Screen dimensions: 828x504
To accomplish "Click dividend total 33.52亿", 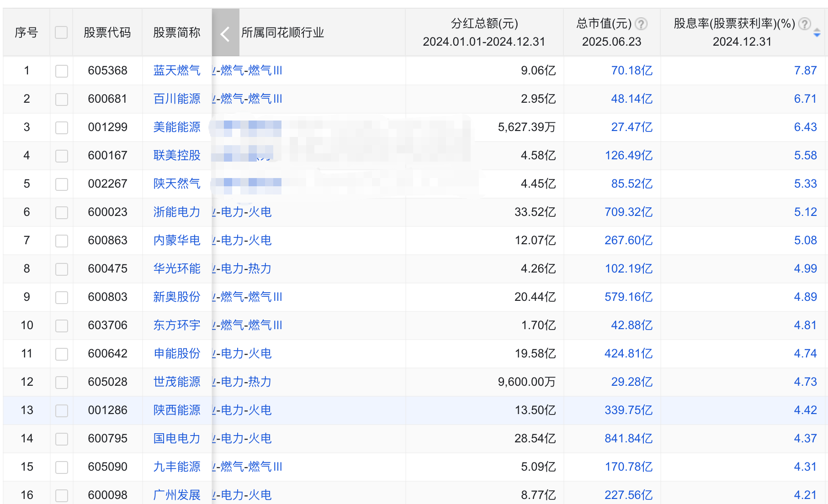I will [x=535, y=212].
